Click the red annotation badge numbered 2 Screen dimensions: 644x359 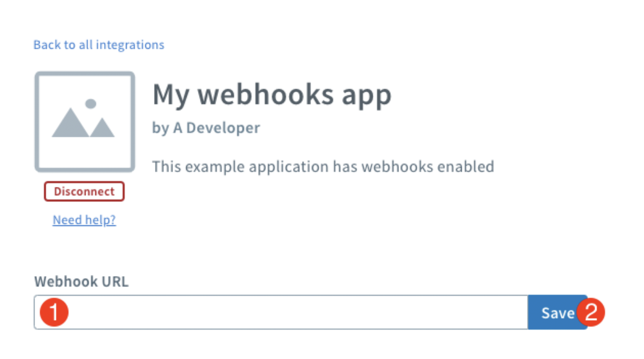(592, 312)
